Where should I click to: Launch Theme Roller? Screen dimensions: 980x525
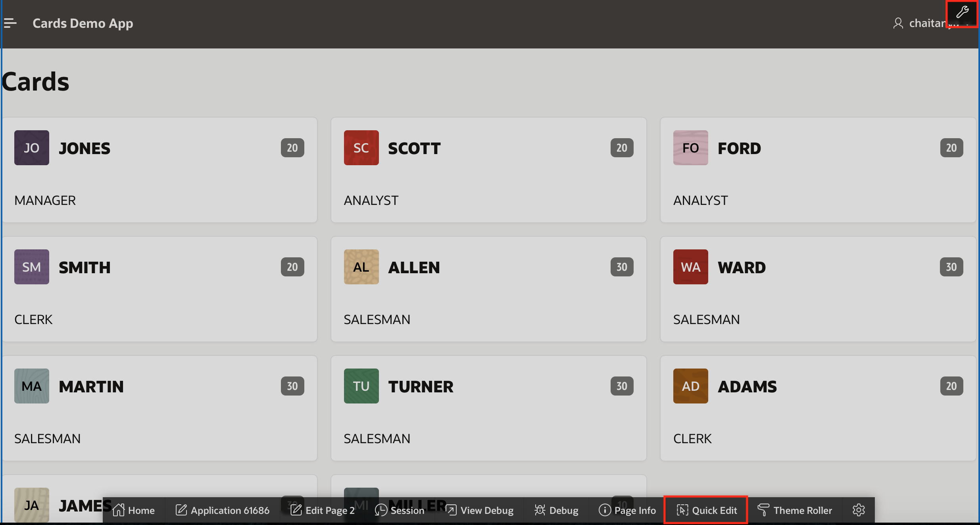[x=795, y=510]
